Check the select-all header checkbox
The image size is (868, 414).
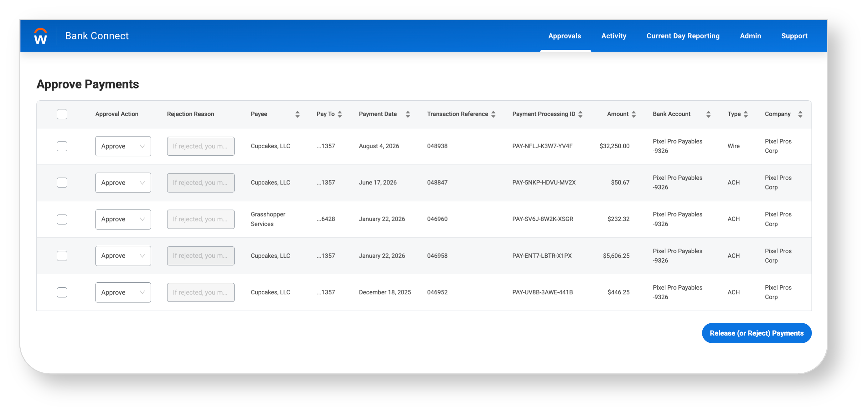(x=62, y=114)
